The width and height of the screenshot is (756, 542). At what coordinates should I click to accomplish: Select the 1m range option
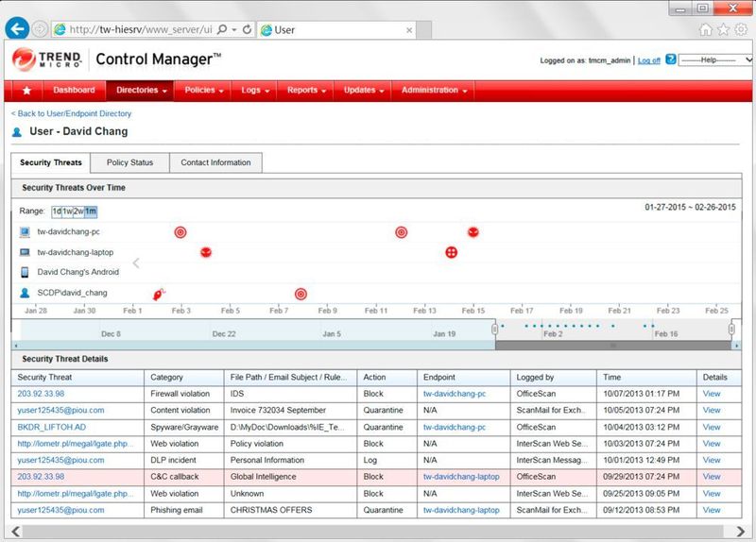91,212
